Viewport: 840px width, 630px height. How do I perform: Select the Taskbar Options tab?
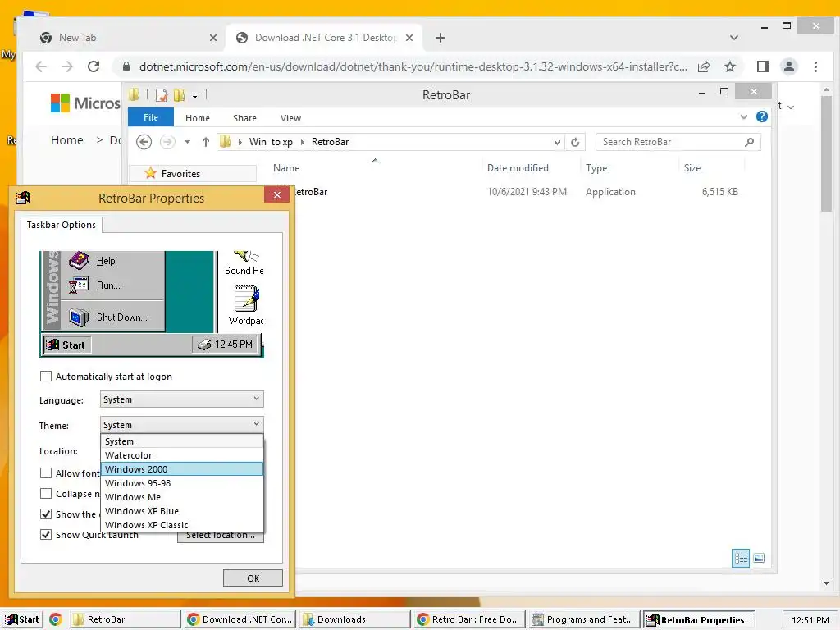coord(61,225)
